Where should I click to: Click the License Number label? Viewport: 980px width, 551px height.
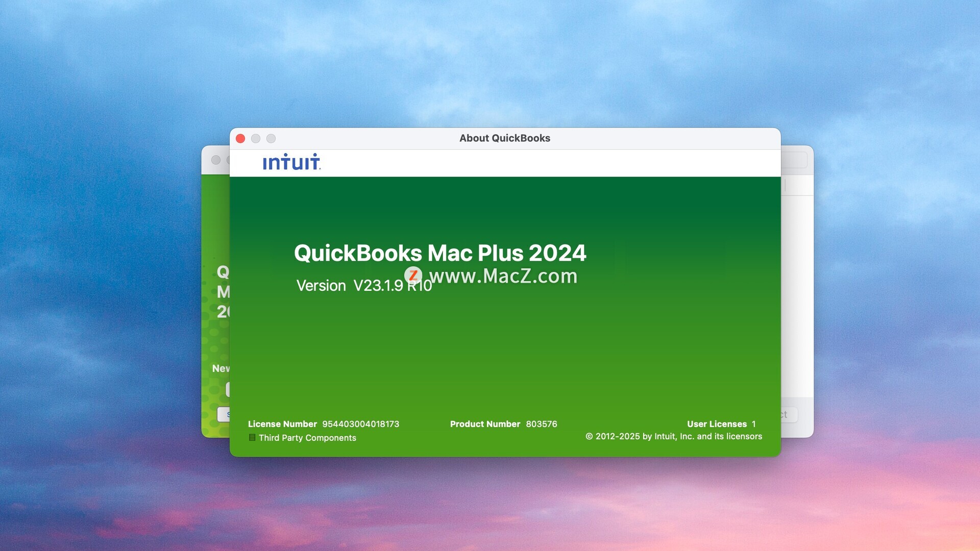pyautogui.click(x=282, y=424)
